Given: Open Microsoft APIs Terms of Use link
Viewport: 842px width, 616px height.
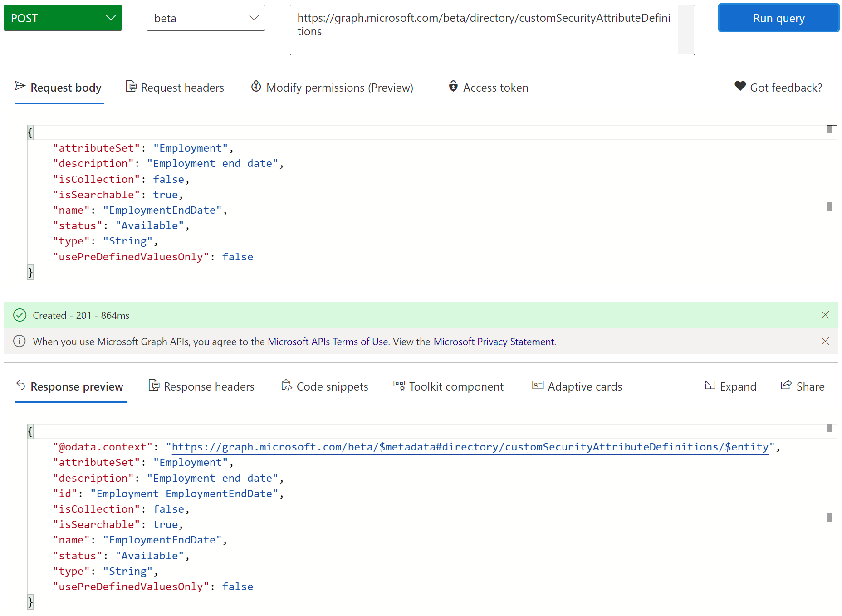Looking at the screenshot, I should [328, 342].
